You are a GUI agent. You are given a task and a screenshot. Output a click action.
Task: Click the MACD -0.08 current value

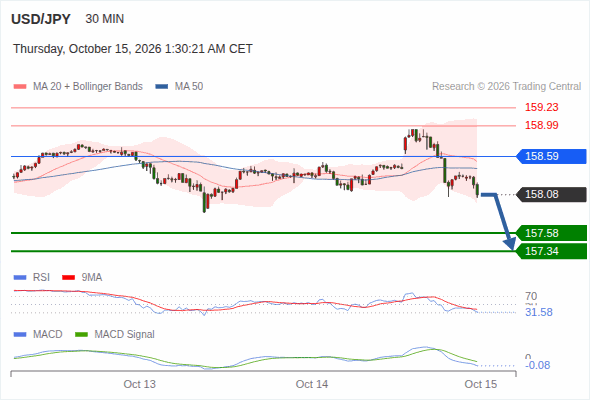537,365
